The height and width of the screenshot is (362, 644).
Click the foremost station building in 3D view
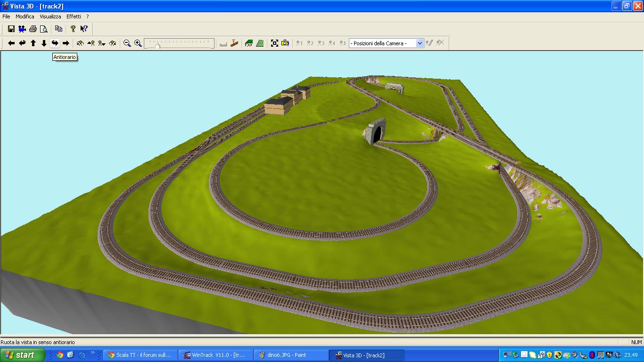click(279, 106)
